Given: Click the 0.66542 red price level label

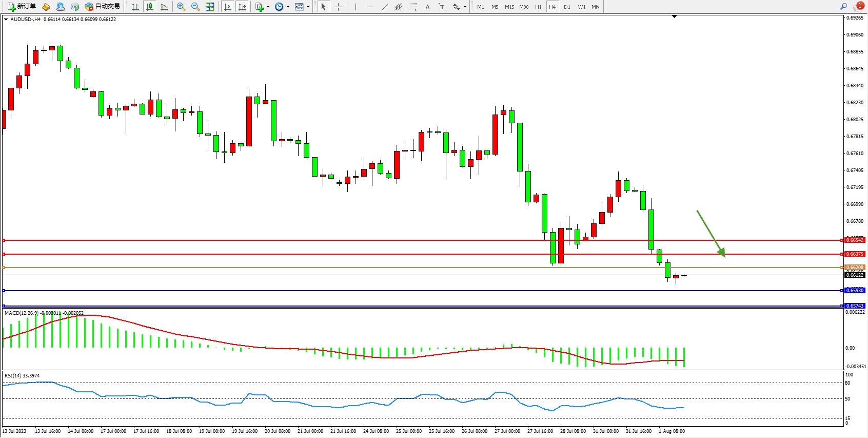Looking at the screenshot, I should 854,240.
